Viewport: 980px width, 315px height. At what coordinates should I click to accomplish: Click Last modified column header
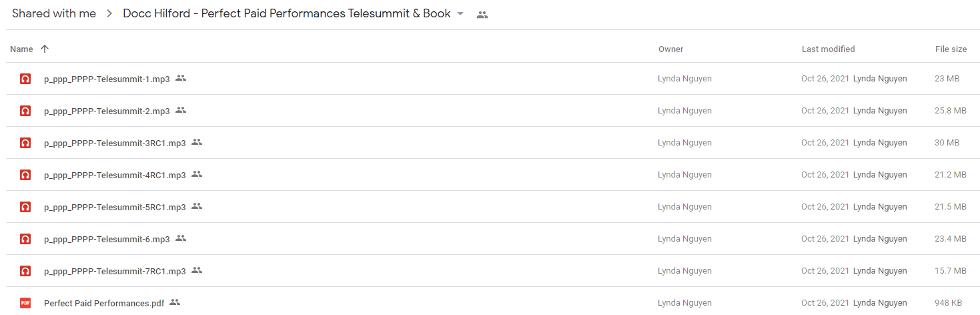[x=828, y=49]
